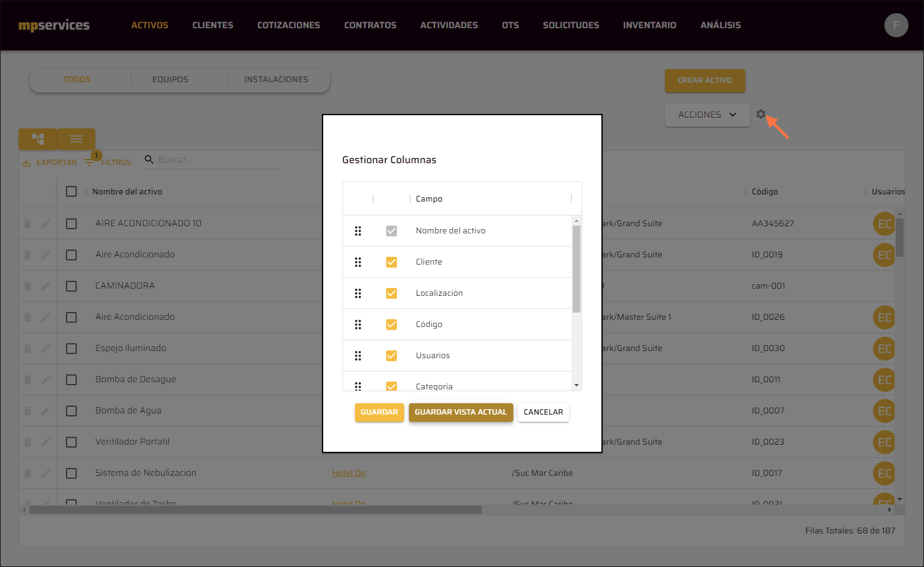Delete icon for AIRE ACONDICIONADO 10
Screen dimensions: 924x567
coord(28,224)
